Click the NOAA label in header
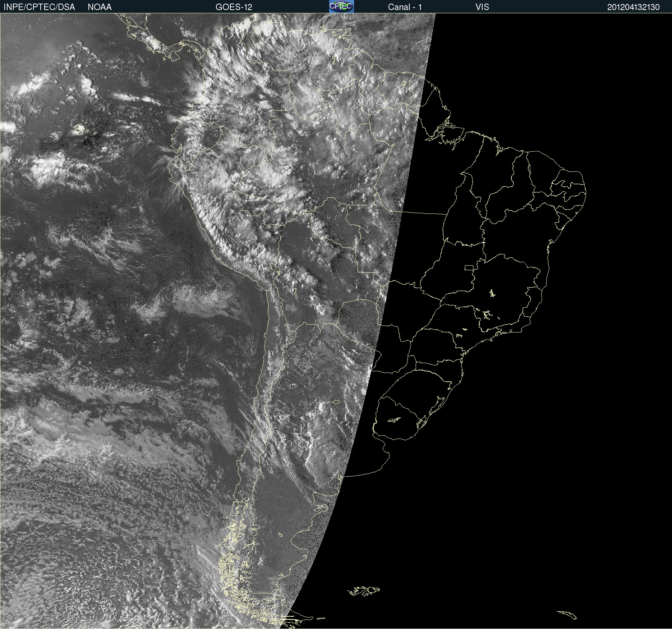 click(x=100, y=7)
